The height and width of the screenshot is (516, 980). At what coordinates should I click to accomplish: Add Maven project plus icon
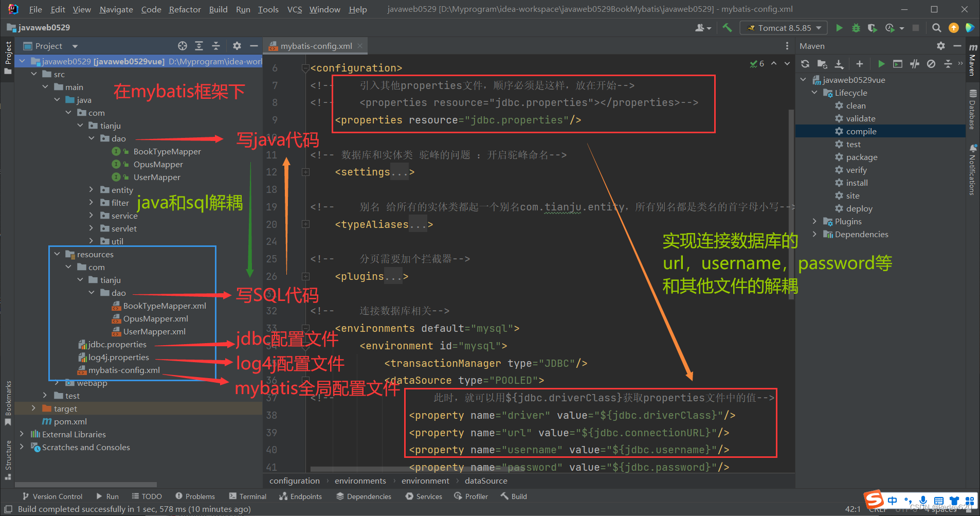(x=860, y=64)
